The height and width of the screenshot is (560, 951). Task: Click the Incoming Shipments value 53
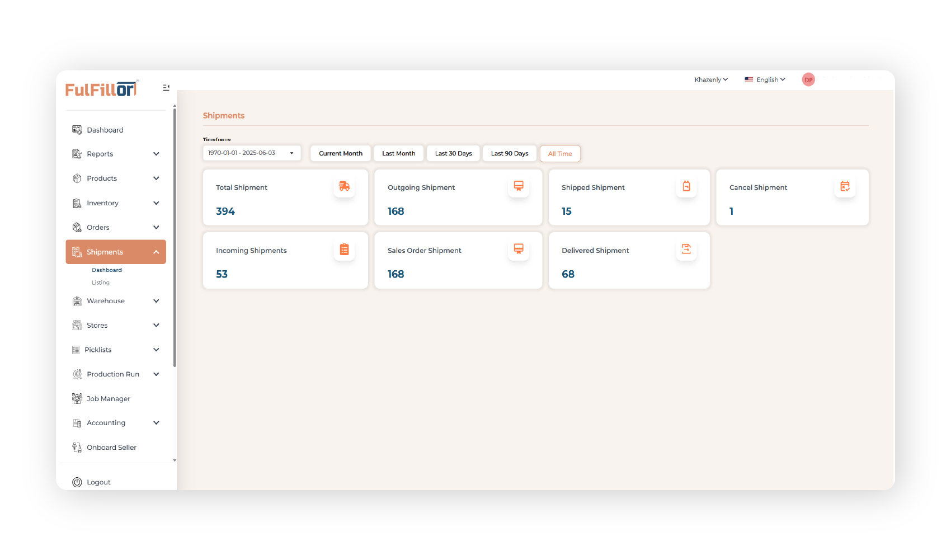tap(222, 275)
